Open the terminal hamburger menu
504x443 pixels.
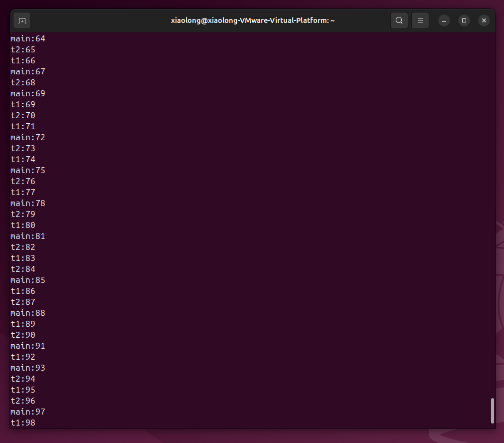[x=420, y=20]
